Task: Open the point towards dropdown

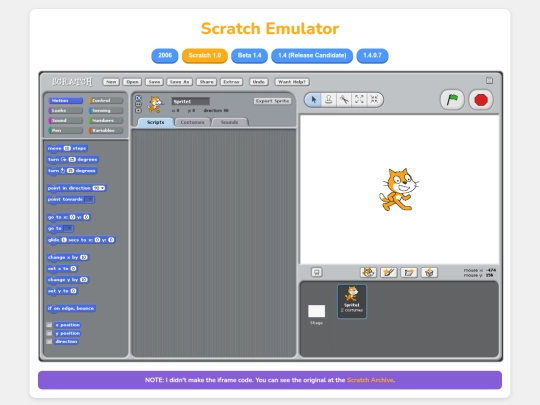Action: tap(89, 199)
